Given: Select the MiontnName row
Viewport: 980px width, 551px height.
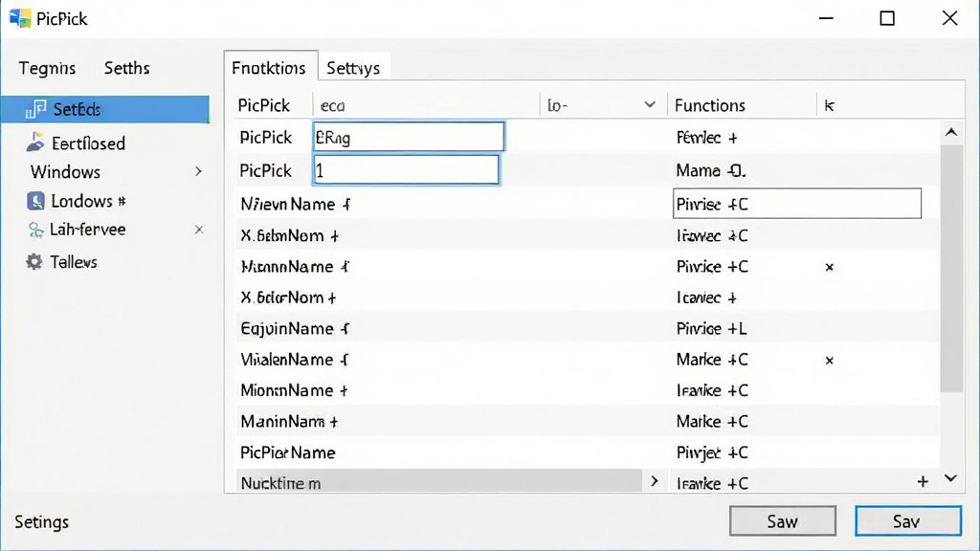Looking at the screenshot, I should pyautogui.click(x=587, y=390).
